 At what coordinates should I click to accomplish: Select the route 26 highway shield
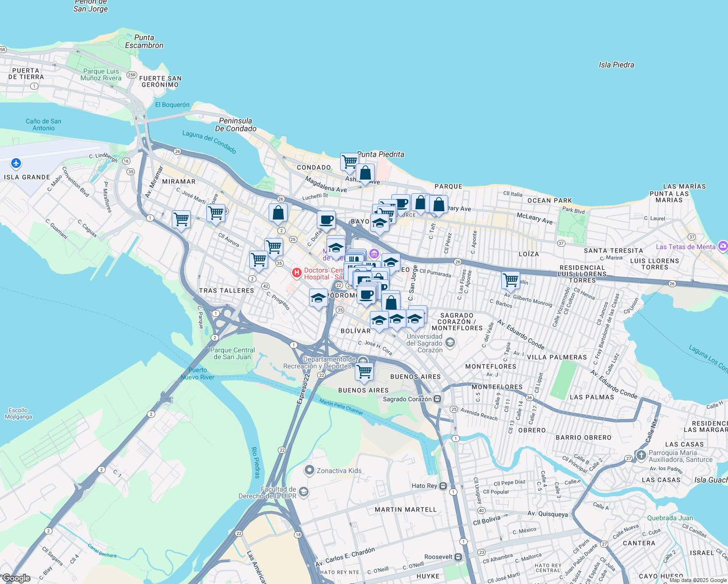[177, 151]
